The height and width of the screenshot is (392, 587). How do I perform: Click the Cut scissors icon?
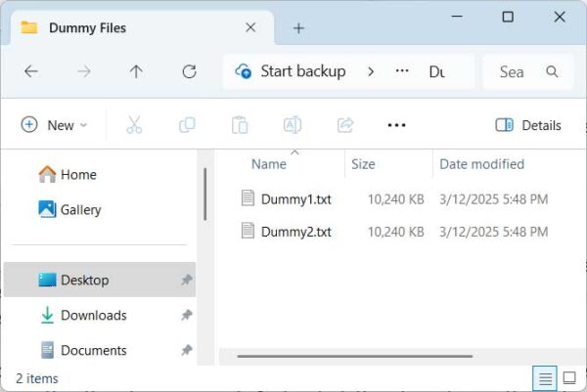coord(134,125)
